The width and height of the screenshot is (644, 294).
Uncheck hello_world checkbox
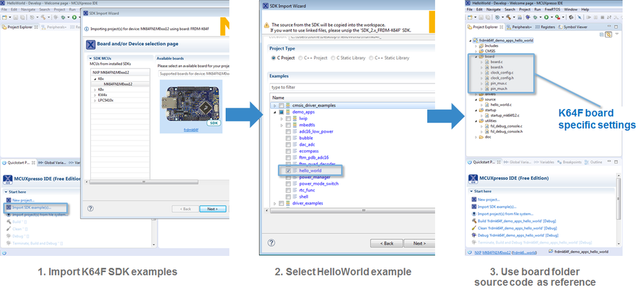pos(288,170)
